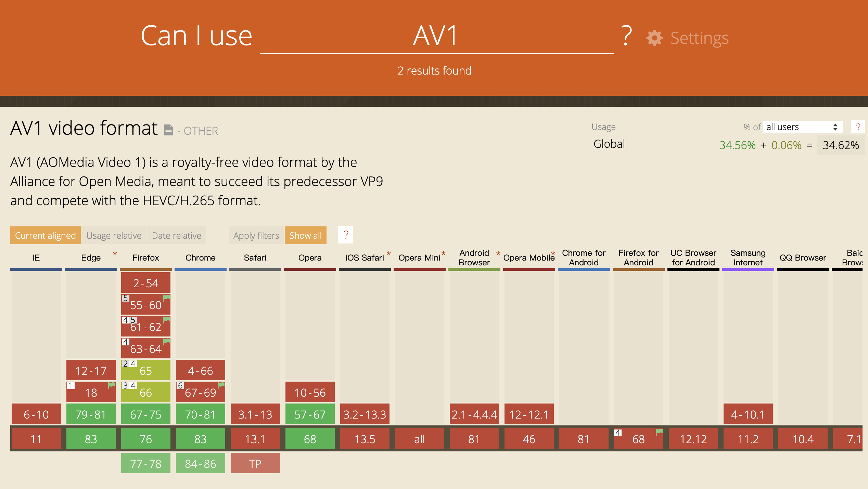Click the Settings gear icon
This screenshot has width=868, height=489.
click(654, 38)
